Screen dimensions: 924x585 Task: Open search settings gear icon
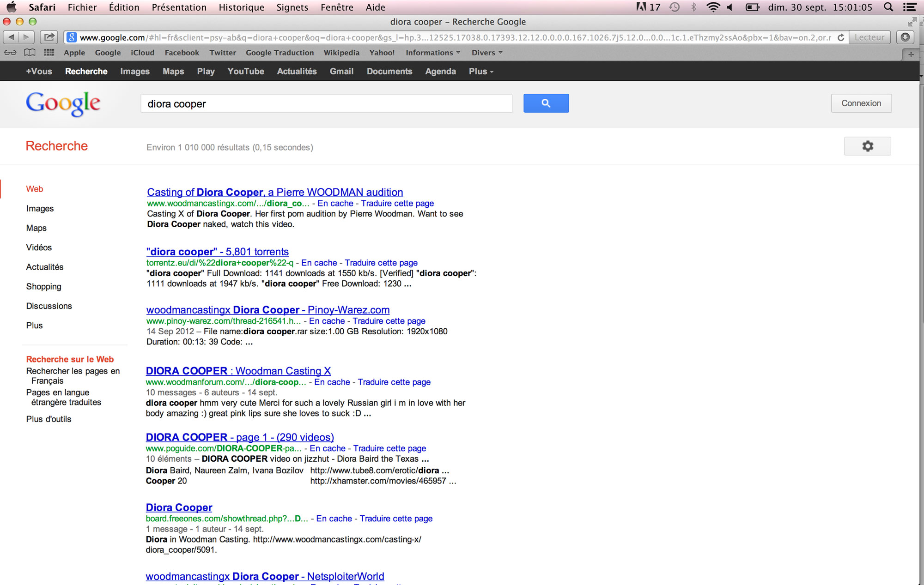(x=867, y=146)
